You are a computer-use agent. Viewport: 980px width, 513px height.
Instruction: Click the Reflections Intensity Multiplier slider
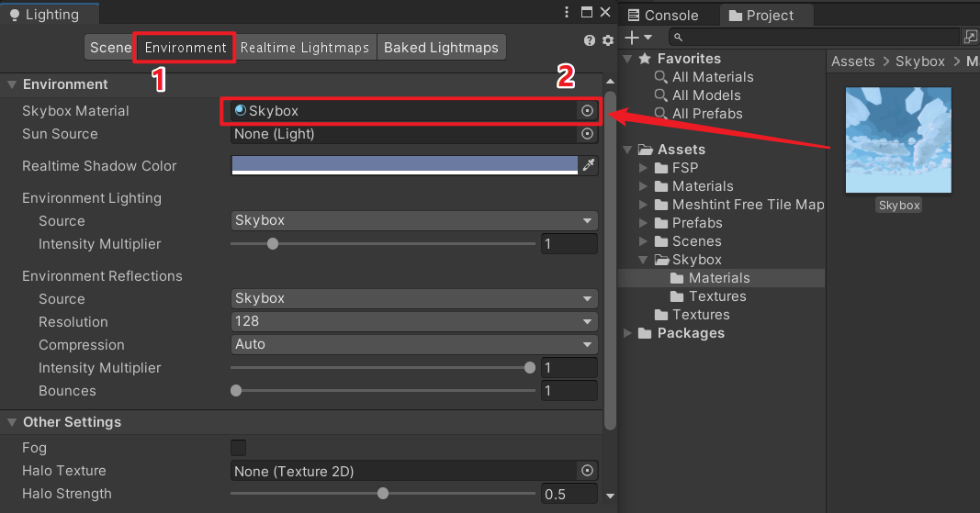[x=382, y=367]
